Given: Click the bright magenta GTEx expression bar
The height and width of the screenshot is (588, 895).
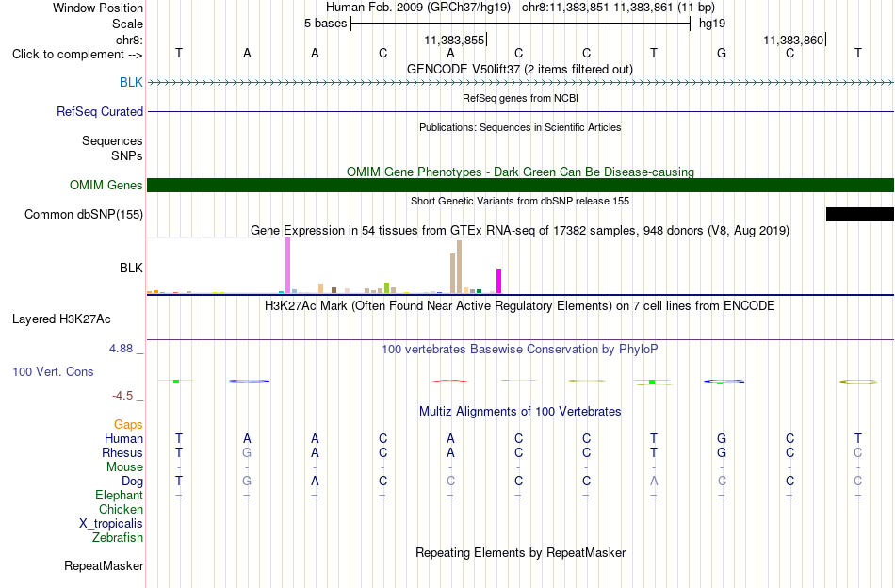Looking at the screenshot, I should click(499, 281).
